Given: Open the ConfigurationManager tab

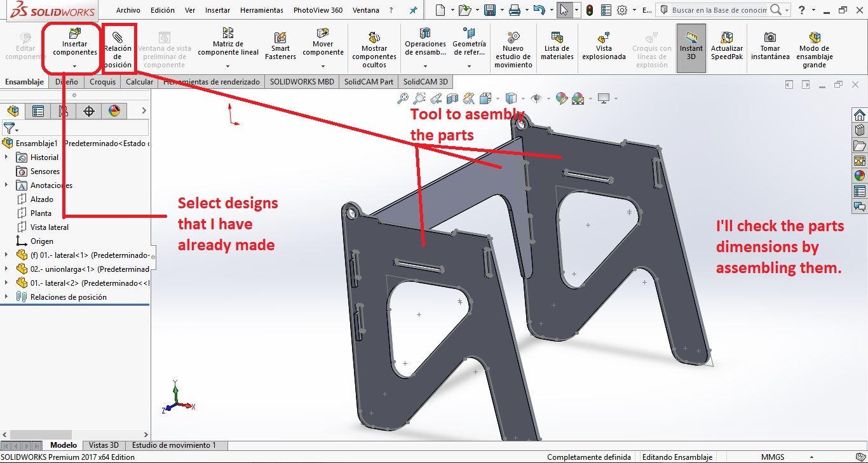Looking at the screenshot, I should pos(64,111).
